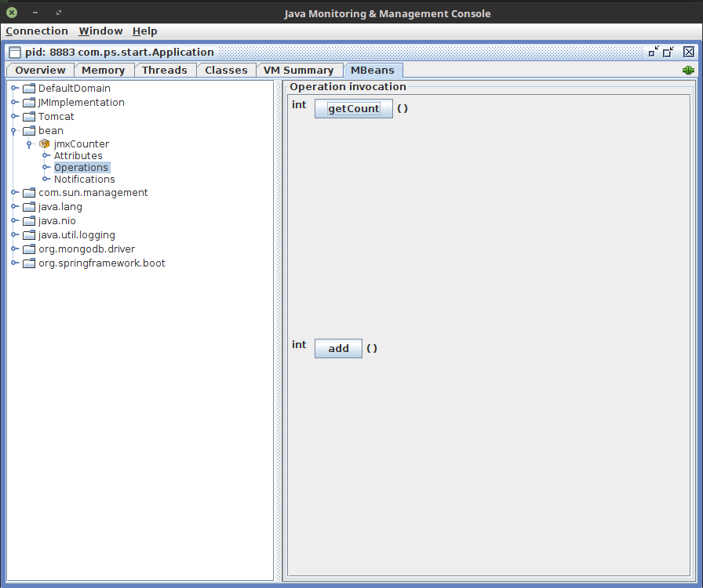Collapse the bean tree node
703x588 pixels.
(14, 131)
